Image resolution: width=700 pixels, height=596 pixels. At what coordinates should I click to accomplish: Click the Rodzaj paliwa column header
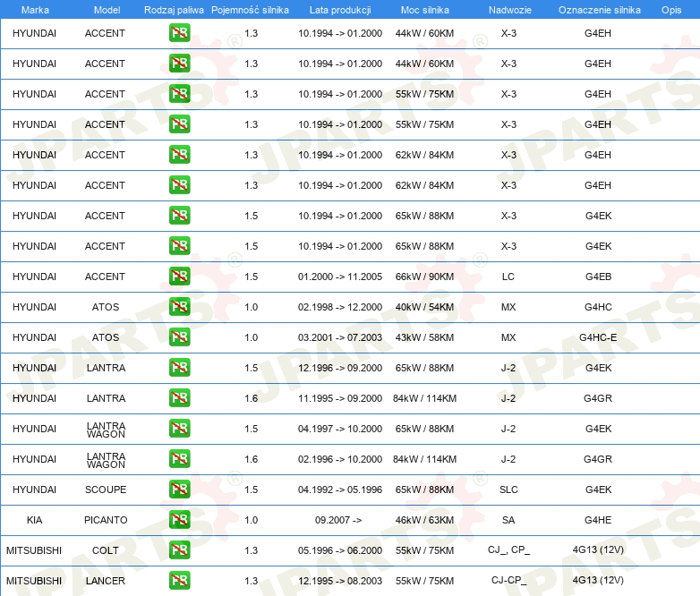pos(174,10)
